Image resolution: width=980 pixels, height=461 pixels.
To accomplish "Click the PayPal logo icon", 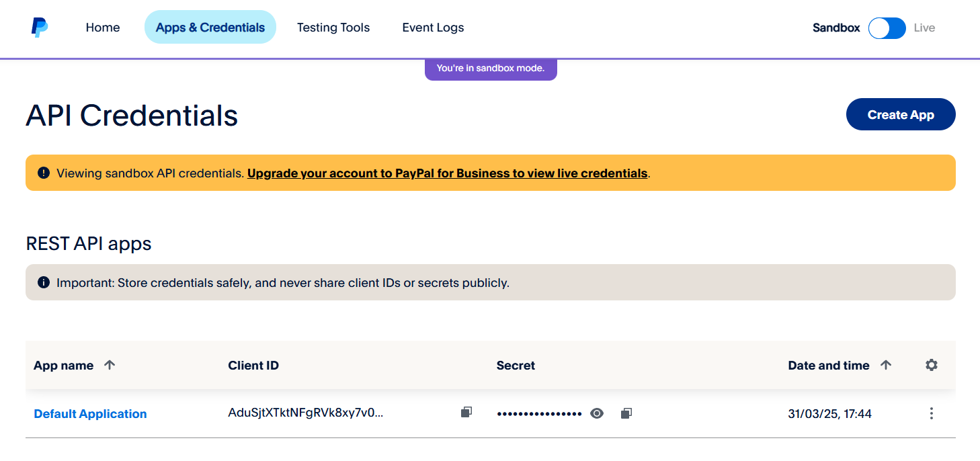I will (x=38, y=27).
